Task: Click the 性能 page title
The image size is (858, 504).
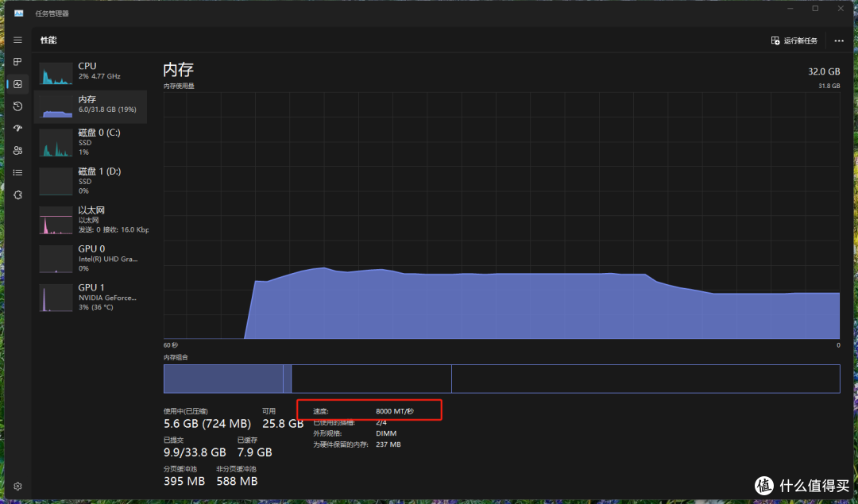Action: click(48, 40)
